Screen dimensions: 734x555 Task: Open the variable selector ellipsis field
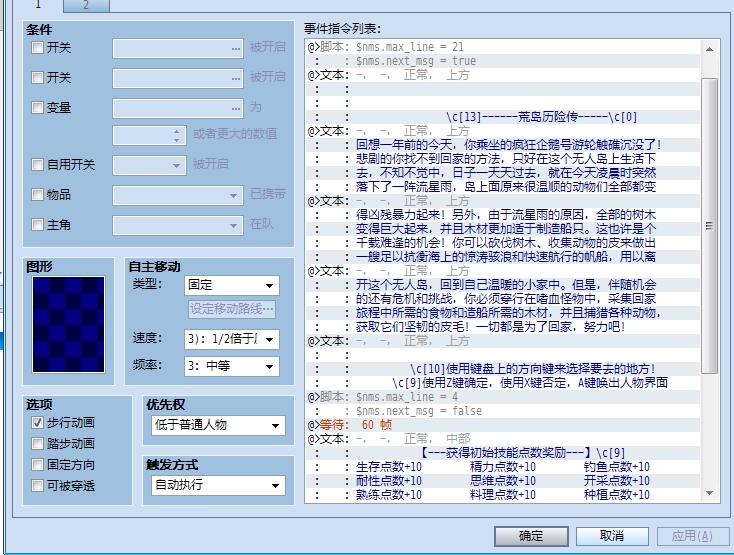click(x=178, y=108)
